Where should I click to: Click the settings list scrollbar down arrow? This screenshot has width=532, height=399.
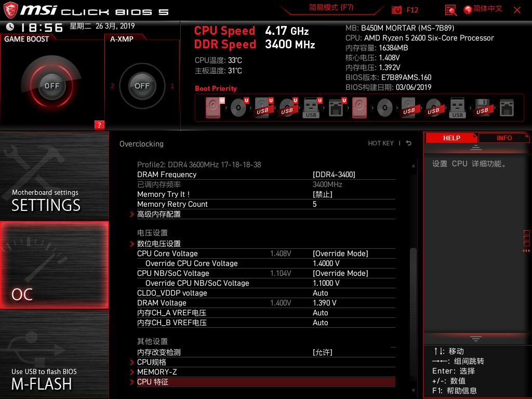click(413, 391)
